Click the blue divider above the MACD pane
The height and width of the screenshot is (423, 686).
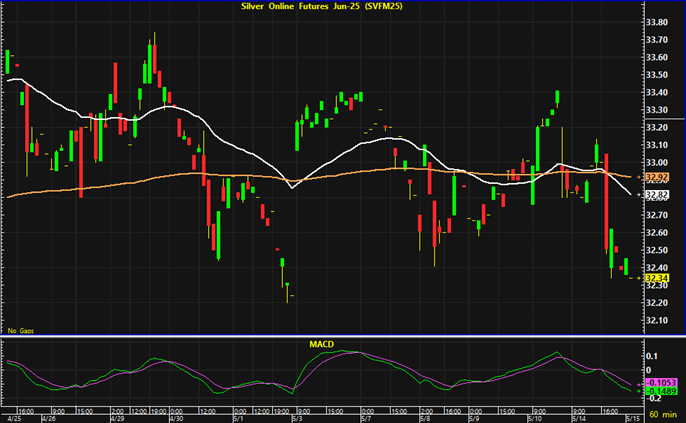320,336
